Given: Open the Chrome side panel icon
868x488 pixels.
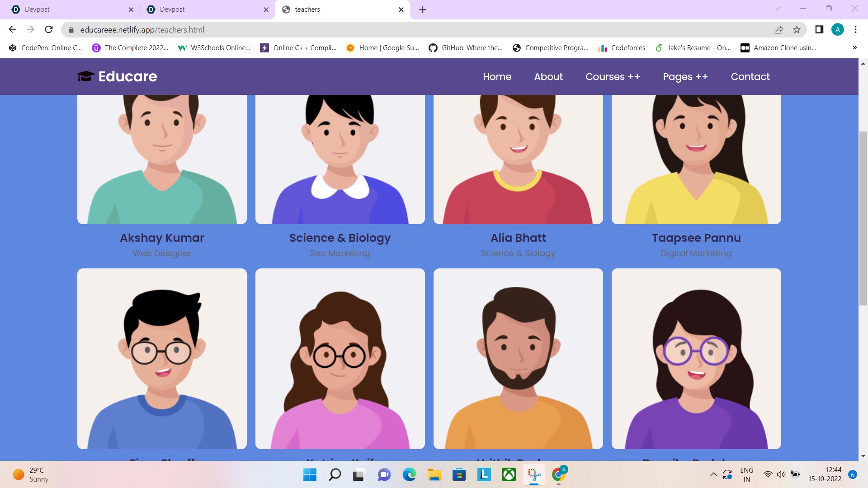Looking at the screenshot, I should point(819,30).
